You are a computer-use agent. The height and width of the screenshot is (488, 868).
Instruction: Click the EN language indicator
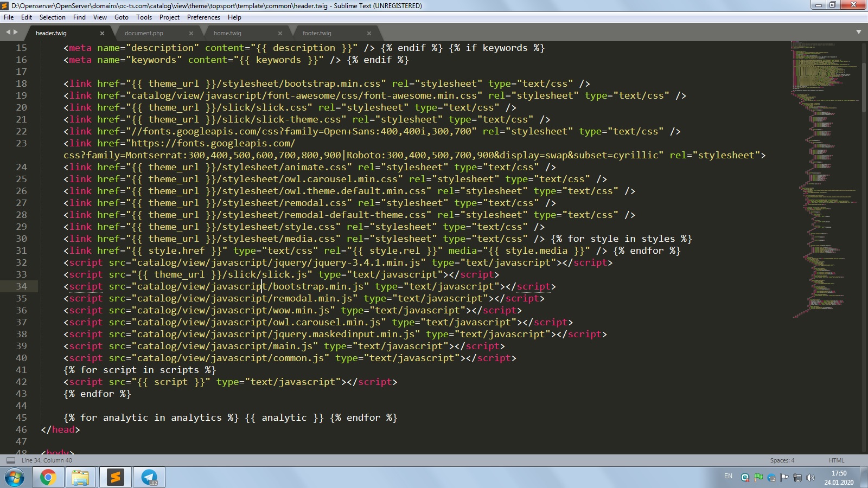pos(728,477)
